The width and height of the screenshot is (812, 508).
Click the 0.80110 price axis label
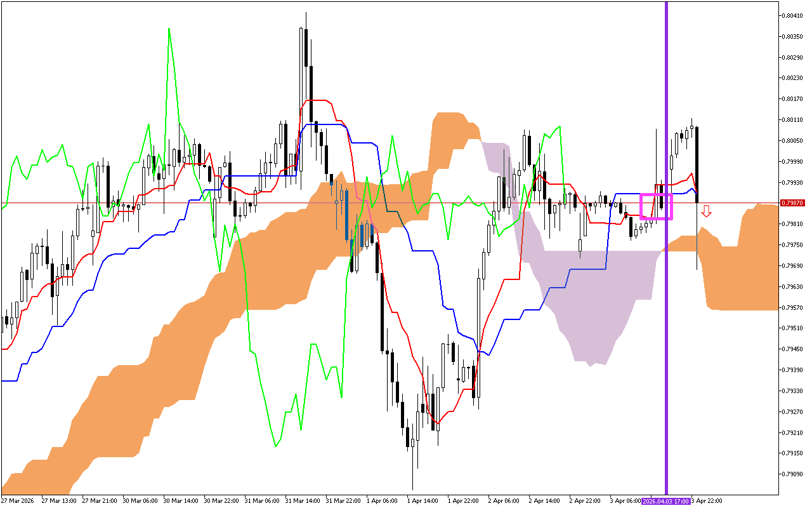pyautogui.click(x=794, y=119)
